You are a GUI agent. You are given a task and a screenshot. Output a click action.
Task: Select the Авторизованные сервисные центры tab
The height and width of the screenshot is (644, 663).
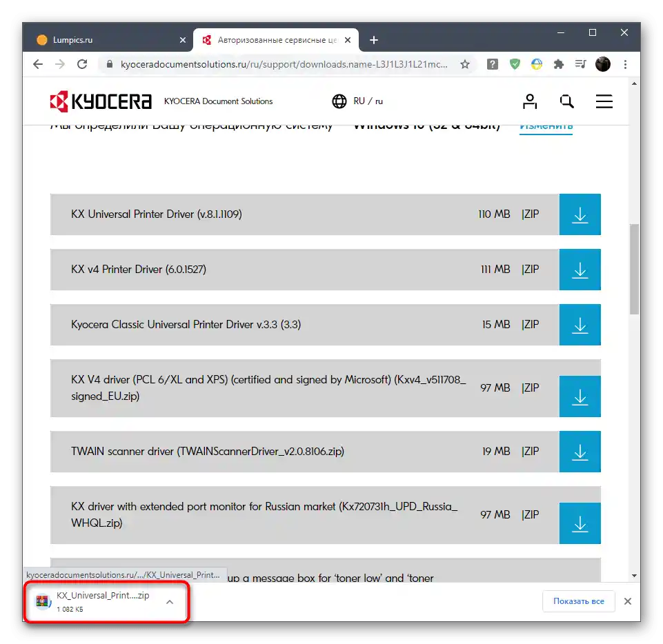(x=276, y=40)
